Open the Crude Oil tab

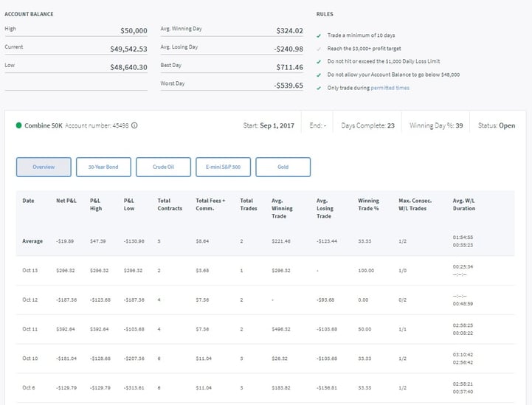pos(163,167)
